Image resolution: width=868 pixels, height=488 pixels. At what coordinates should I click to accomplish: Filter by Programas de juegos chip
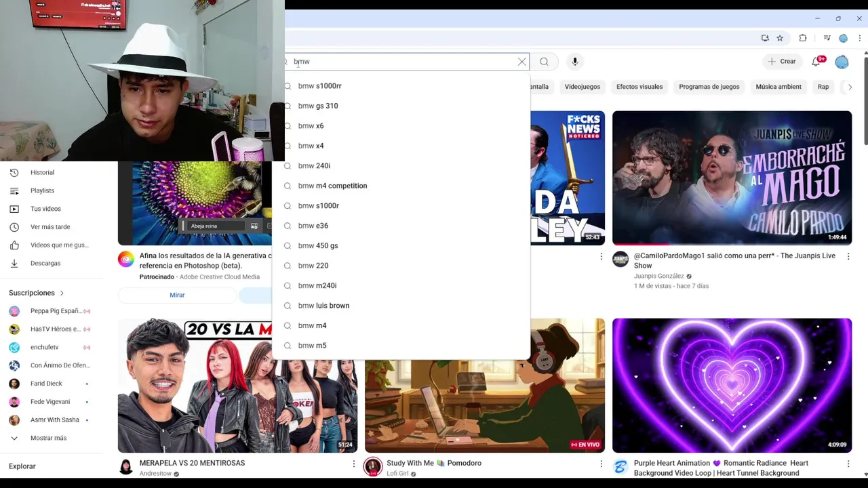pos(709,87)
